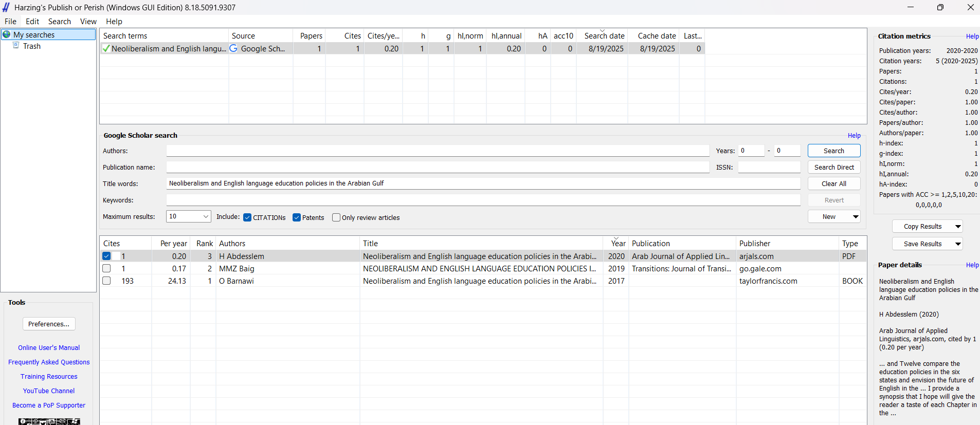The height and width of the screenshot is (425, 980).
Task: Click the ISSN input field
Action: pyautogui.click(x=769, y=167)
